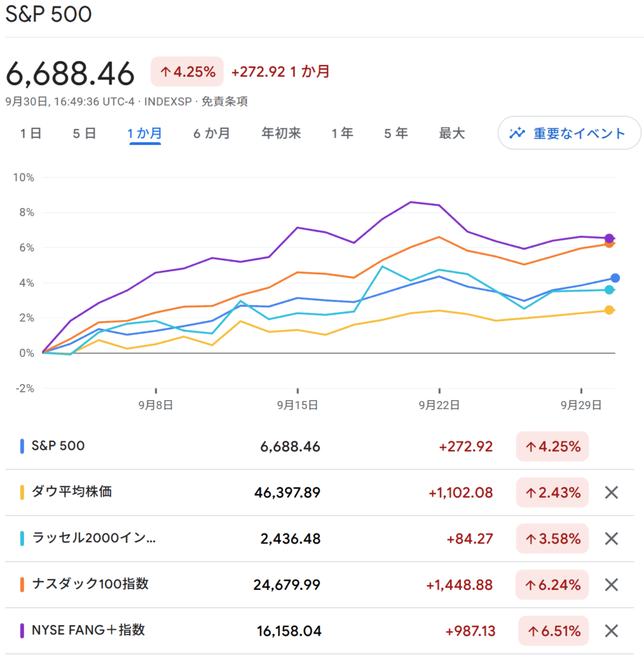Viewport: 644px width, 660px height.
Task: Click the 9月15日 date label on chart axis
Action: 297,405
